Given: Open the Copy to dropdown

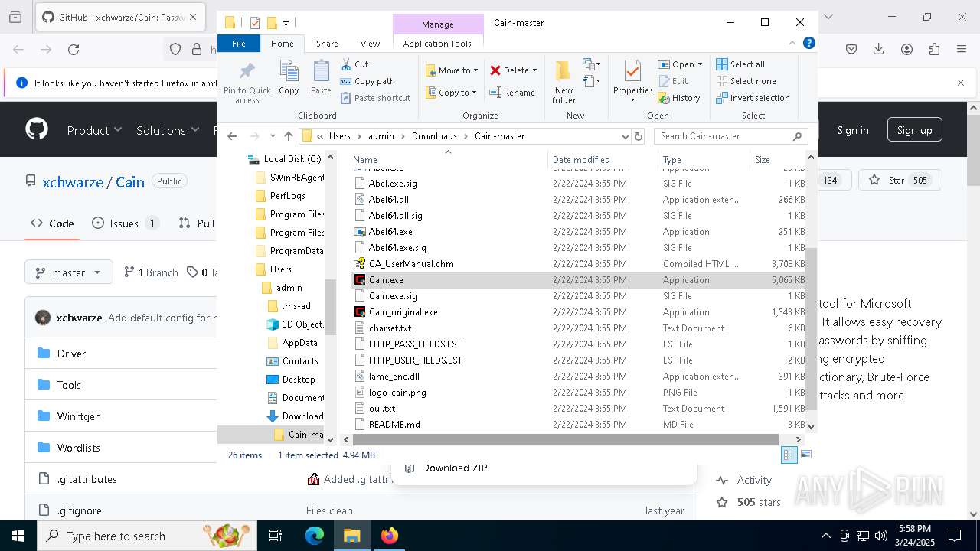Looking at the screenshot, I should click(x=452, y=93).
